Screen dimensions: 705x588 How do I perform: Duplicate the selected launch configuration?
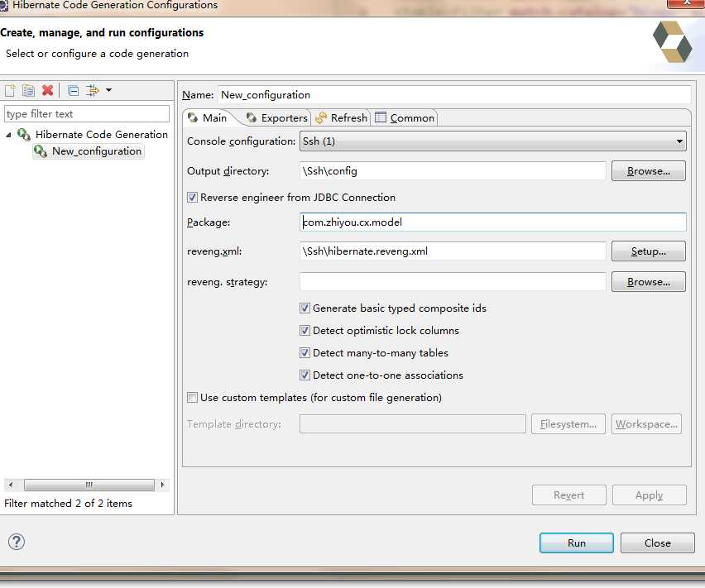pyautogui.click(x=28, y=91)
